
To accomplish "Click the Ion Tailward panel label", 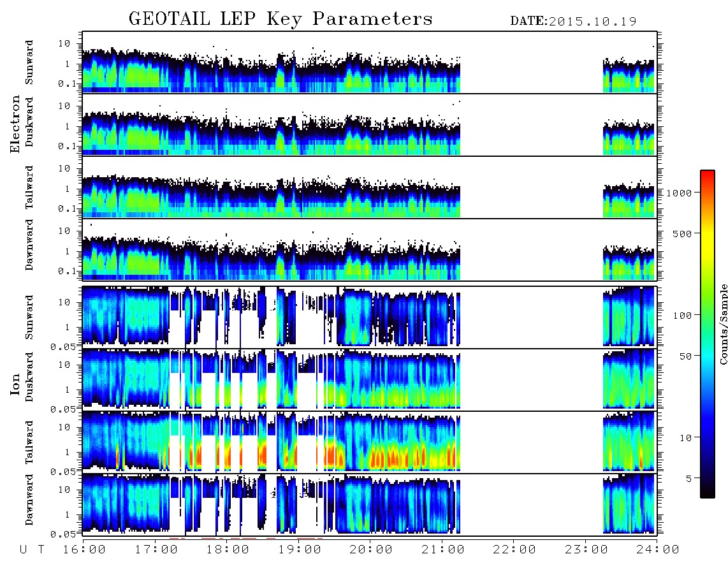I will pos(29,442).
